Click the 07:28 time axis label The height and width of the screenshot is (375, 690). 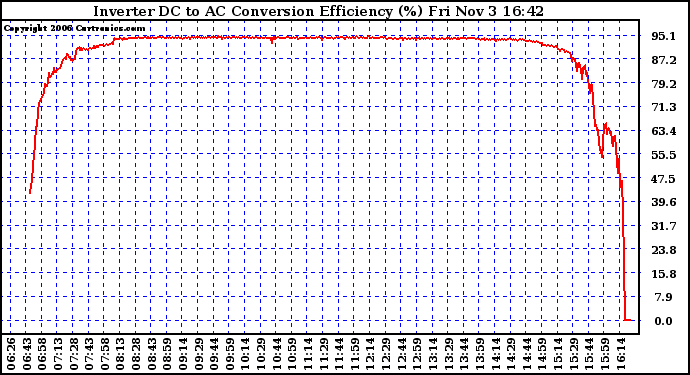pos(73,354)
